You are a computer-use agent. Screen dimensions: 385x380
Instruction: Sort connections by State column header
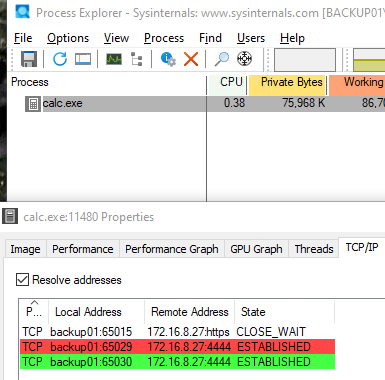point(285,312)
